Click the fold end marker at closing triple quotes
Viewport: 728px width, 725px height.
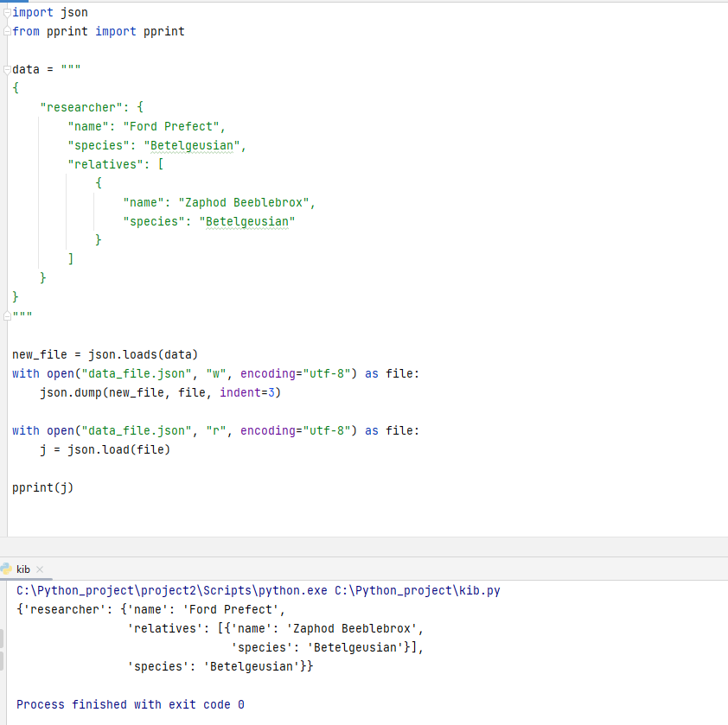(7, 315)
